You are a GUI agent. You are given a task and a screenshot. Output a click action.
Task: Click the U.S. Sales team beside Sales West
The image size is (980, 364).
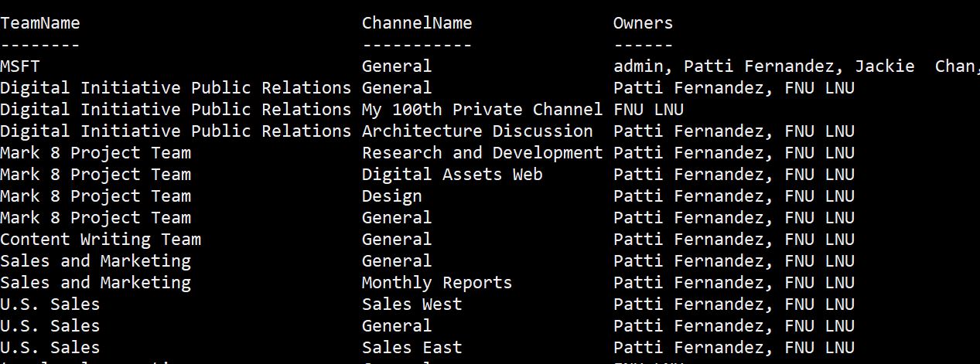(x=50, y=304)
